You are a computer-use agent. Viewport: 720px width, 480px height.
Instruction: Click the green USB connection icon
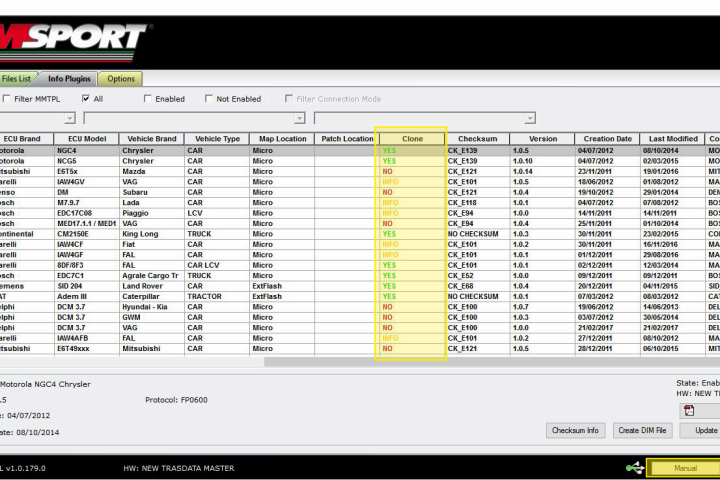click(x=635, y=468)
